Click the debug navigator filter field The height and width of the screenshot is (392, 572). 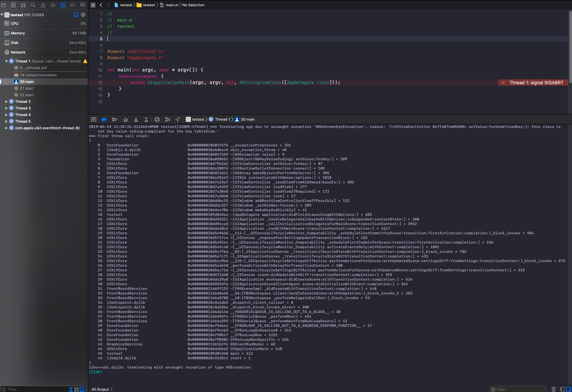point(33,389)
